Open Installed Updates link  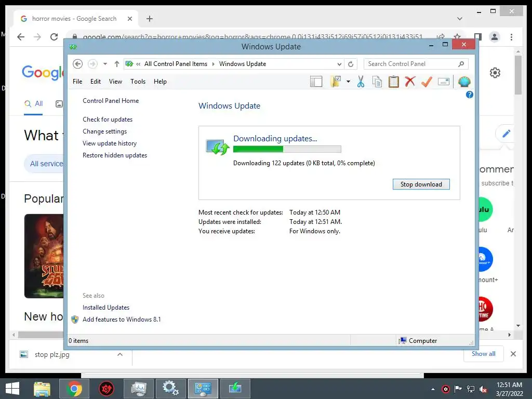(x=106, y=308)
